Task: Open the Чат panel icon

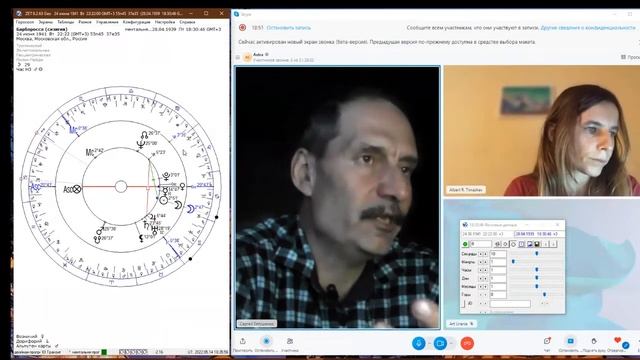Action: (x=547, y=341)
